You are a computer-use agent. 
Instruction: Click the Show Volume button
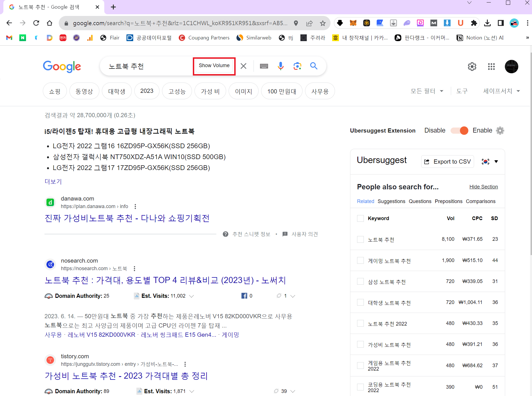coord(214,66)
